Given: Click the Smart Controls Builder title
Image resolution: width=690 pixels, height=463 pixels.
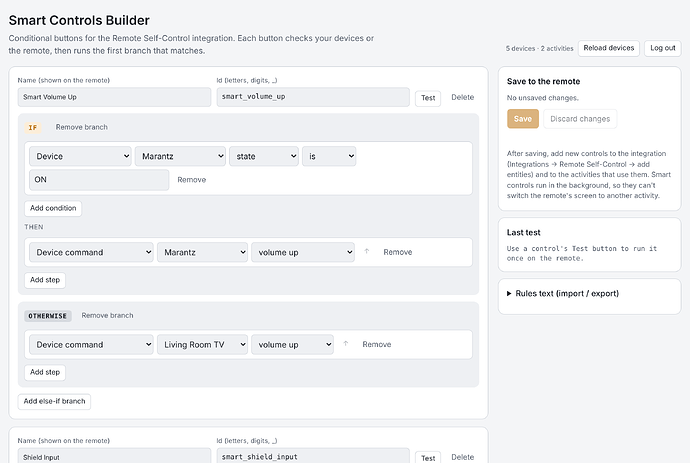Looking at the screenshot, I should 79,20.
